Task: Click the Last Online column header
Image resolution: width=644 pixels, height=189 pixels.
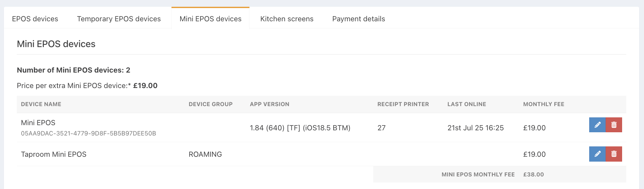Action: coord(467,104)
